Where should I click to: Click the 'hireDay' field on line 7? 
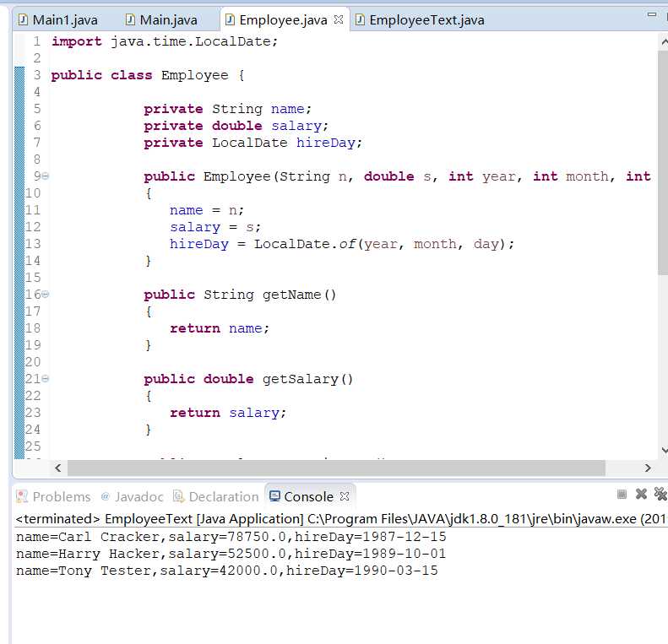[326, 143]
